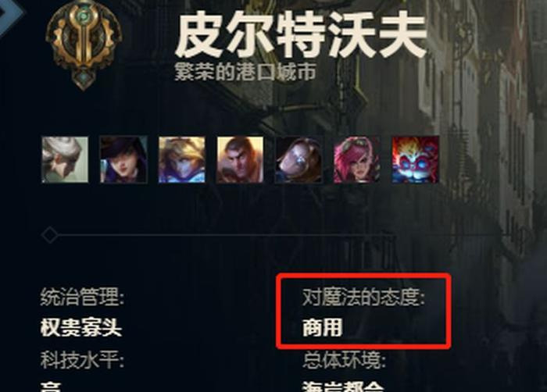Click the 海岸都会 environment value
This screenshot has height=392, width=547.
[x=343, y=387]
